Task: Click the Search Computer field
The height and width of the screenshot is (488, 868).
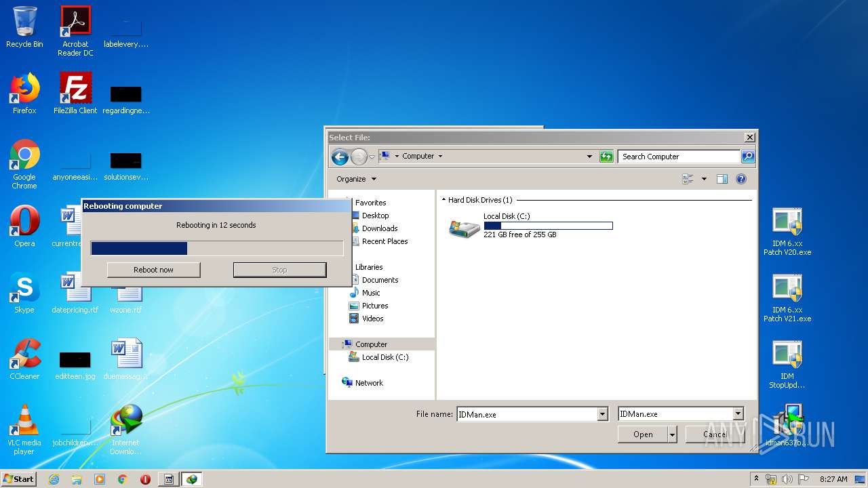Action: coord(679,157)
